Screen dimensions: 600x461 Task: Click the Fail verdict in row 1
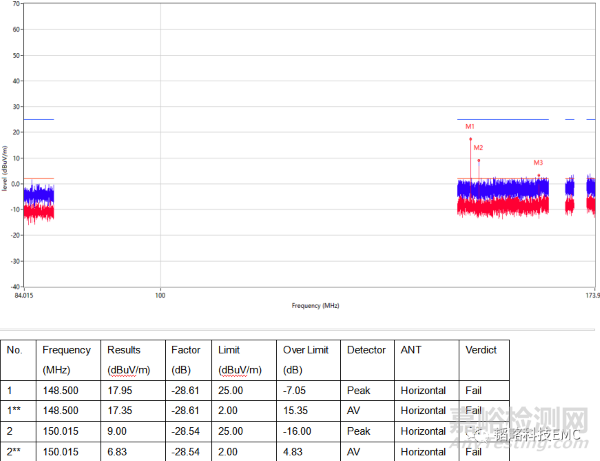point(474,392)
